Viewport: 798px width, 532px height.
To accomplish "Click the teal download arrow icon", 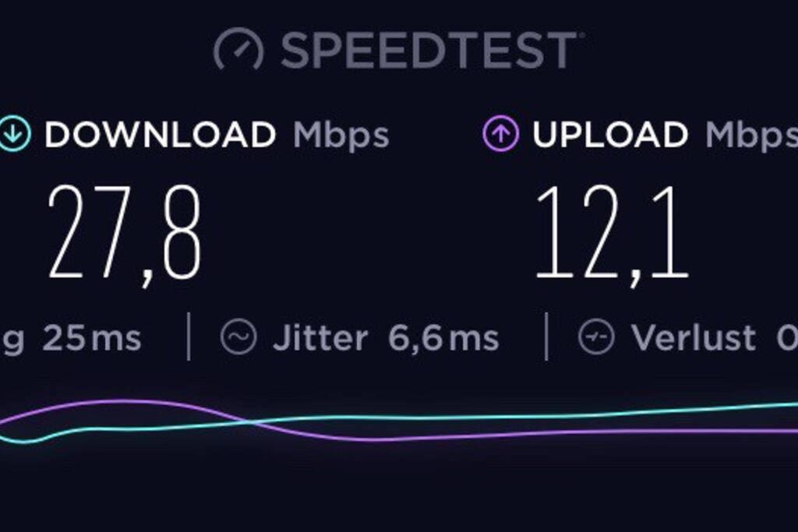I will tap(14, 133).
